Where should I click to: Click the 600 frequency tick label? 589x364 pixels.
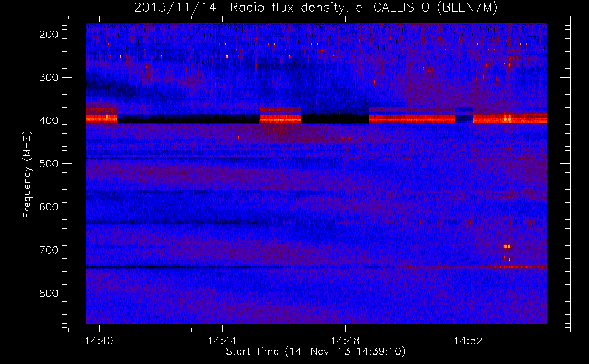49,207
